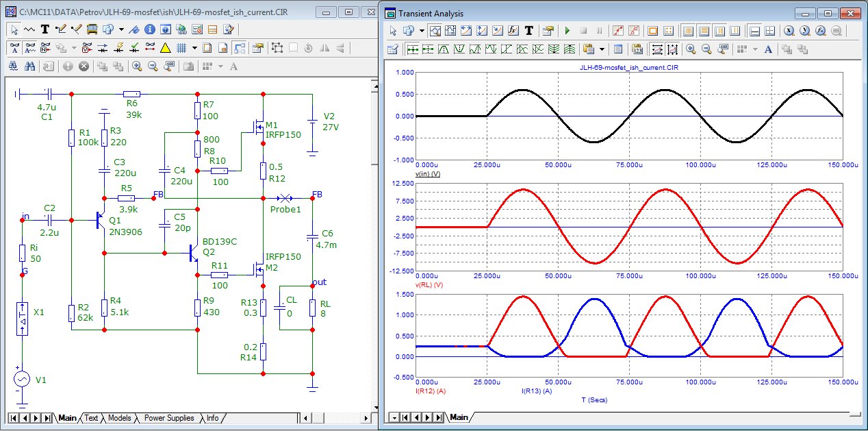Select Main tab in schematic window
The height and width of the screenshot is (431, 868).
coord(67,418)
